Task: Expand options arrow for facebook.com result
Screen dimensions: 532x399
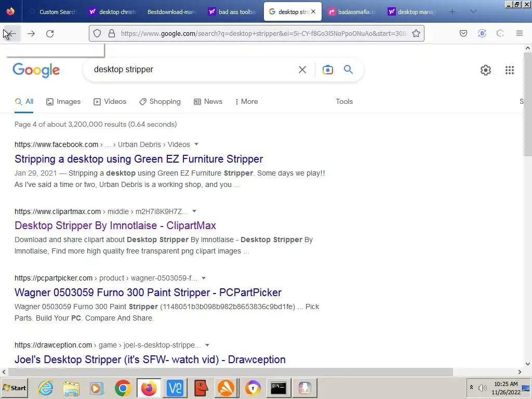Action: point(196,144)
